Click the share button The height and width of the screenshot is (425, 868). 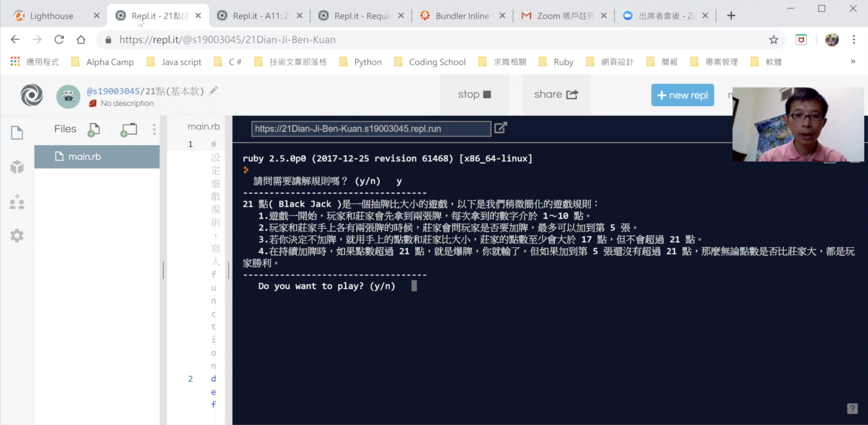pos(556,95)
